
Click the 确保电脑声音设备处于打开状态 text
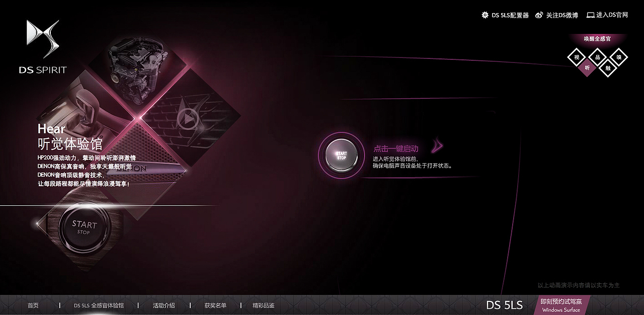coord(413,166)
